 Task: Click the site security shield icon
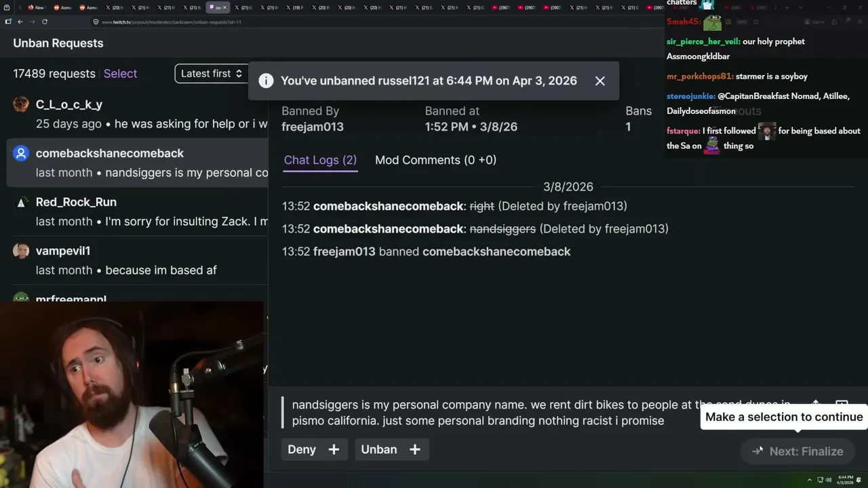(96, 22)
